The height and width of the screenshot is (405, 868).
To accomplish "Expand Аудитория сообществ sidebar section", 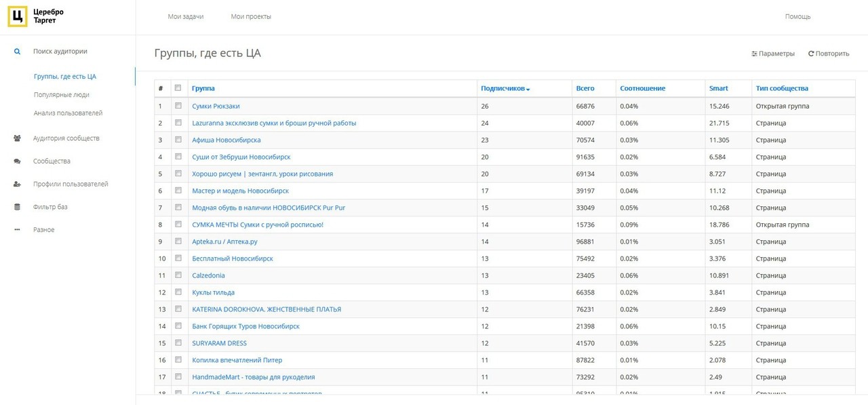I will [66, 138].
